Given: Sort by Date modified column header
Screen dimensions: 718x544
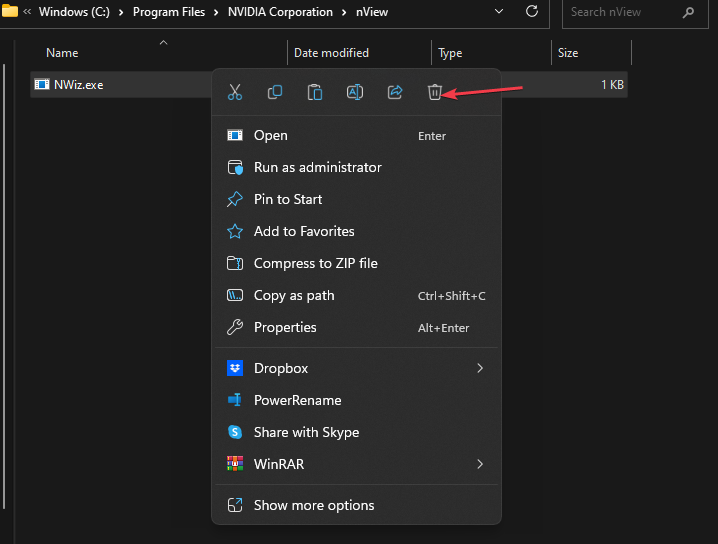Looking at the screenshot, I should click(x=331, y=53).
